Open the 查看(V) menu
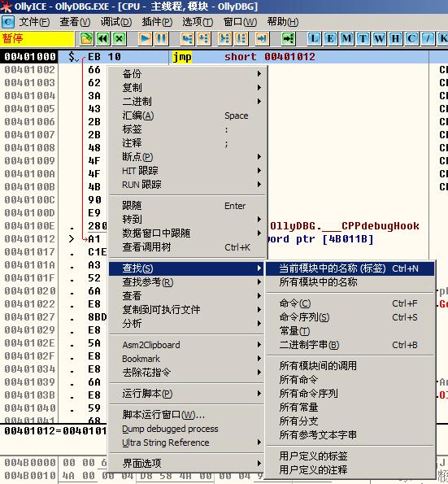Viewport: 448px width, 484px height. [75, 22]
